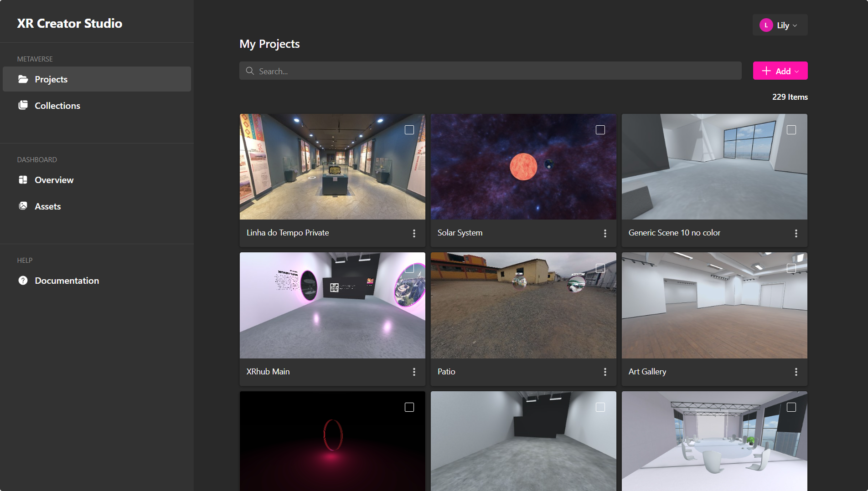Click the Overview dashboard grid icon
Screen dimensions: 868x491
(x=23, y=180)
